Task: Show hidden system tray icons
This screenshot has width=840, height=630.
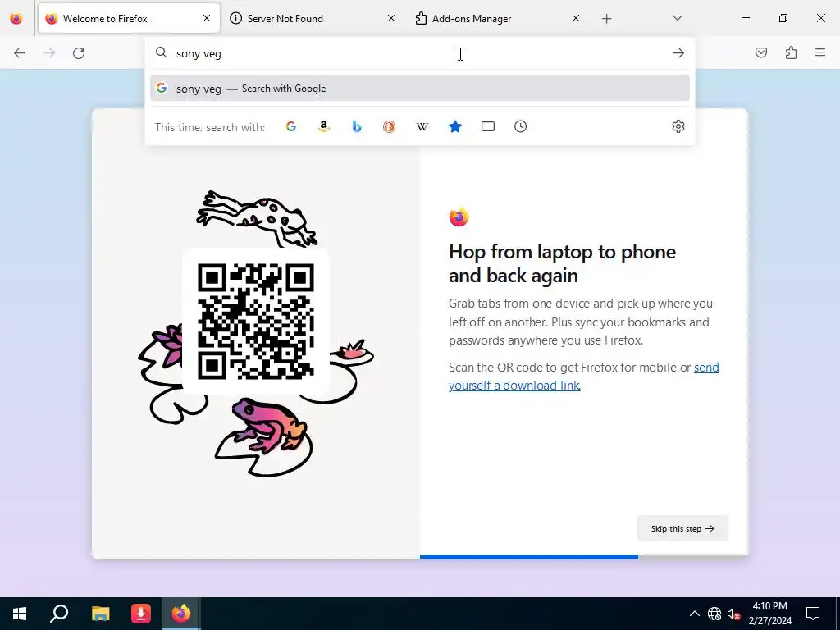Action: click(x=694, y=614)
